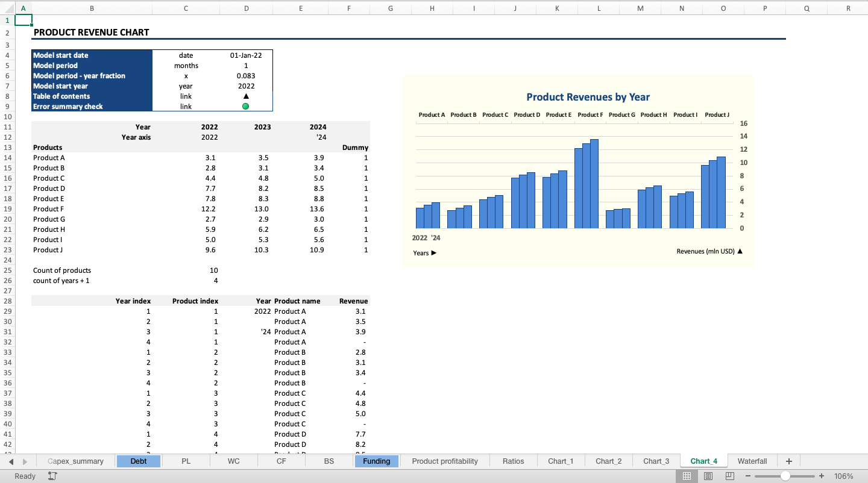Select the 0.083 year fraction cell
This screenshot has width=868, height=483.
(x=246, y=76)
